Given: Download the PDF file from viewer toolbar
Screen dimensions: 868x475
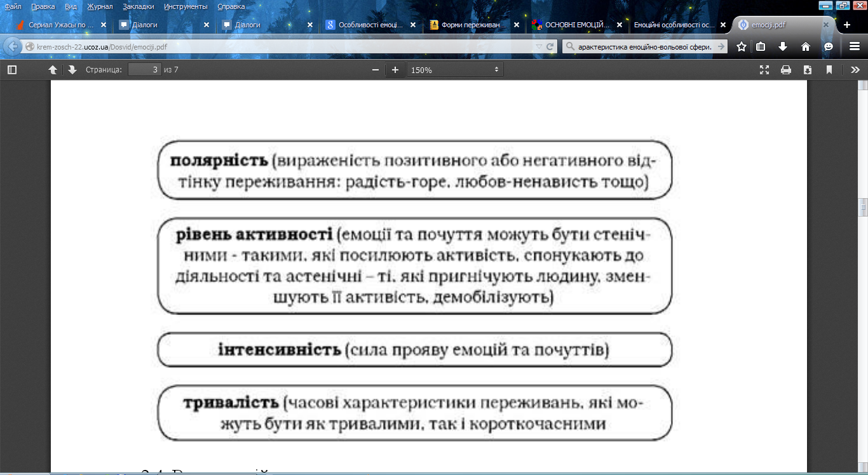Looking at the screenshot, I should pos(808,70).
